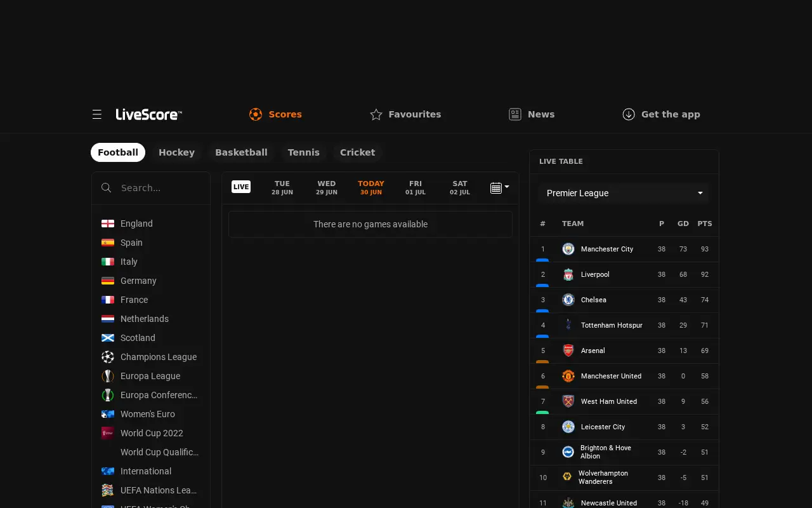Click the Germany flag icon

tap(108, 281)
